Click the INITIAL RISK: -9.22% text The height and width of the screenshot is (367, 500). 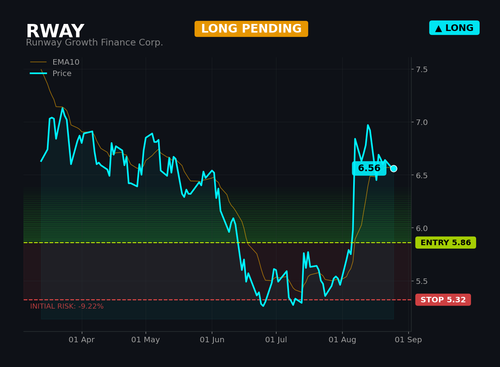tap(67, 306)
